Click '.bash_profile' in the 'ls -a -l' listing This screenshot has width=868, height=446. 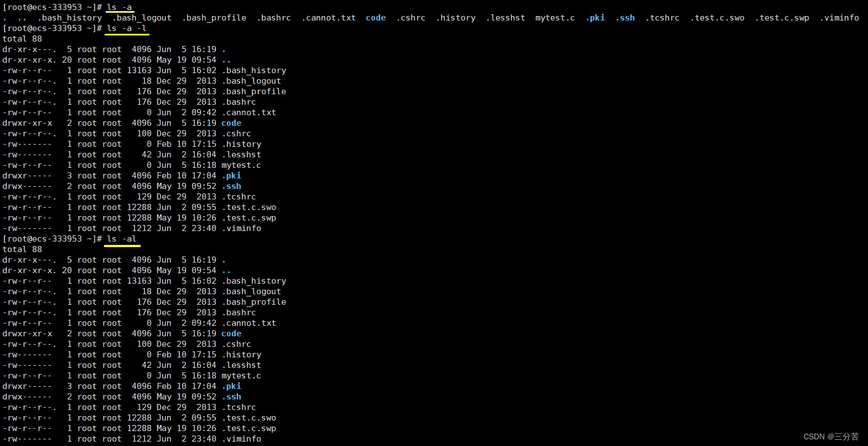pyautogui.click(x=254, y=91)
